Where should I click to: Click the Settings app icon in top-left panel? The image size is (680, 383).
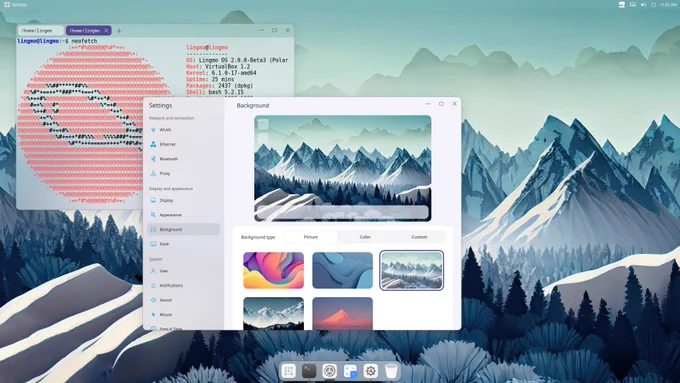[7, 4]
